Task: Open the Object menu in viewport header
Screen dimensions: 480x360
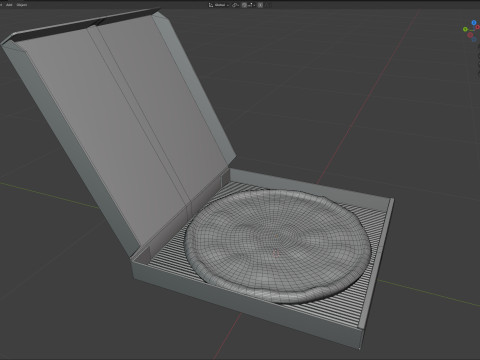Action: pos(22,5)
